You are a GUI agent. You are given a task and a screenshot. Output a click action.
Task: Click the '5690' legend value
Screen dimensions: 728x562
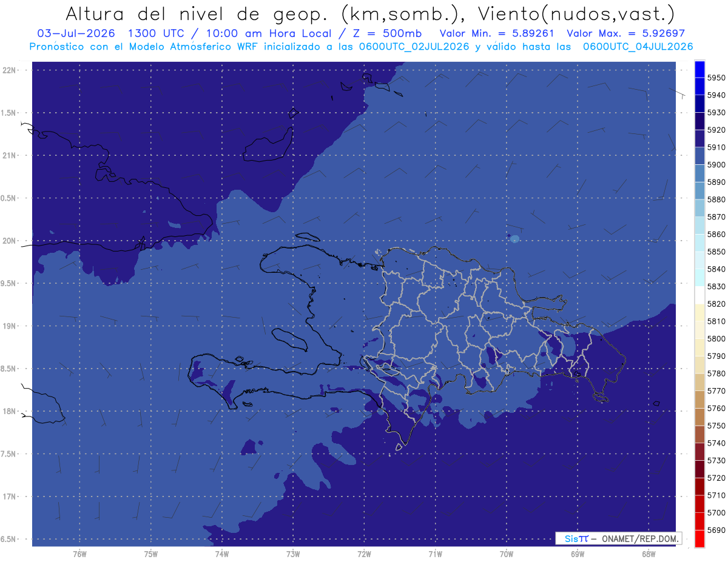(716, 530)
